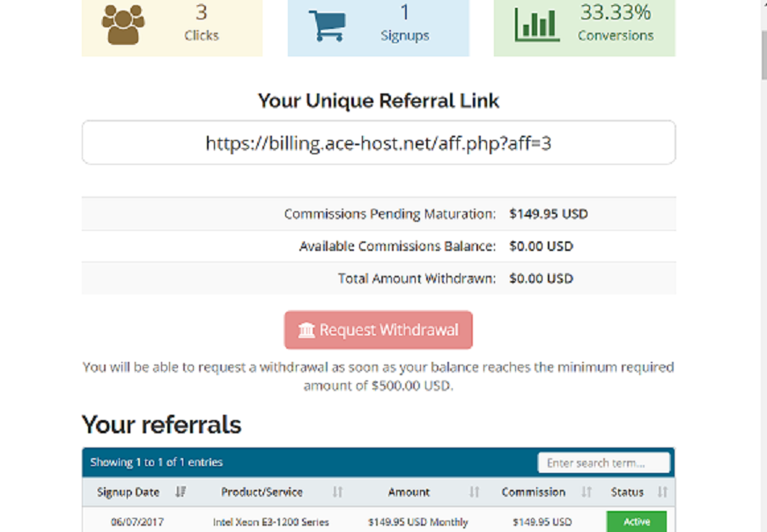Screen dimensions: 767x532
Task: Sort referrals by Status column arrows
Action: [662, 491]
